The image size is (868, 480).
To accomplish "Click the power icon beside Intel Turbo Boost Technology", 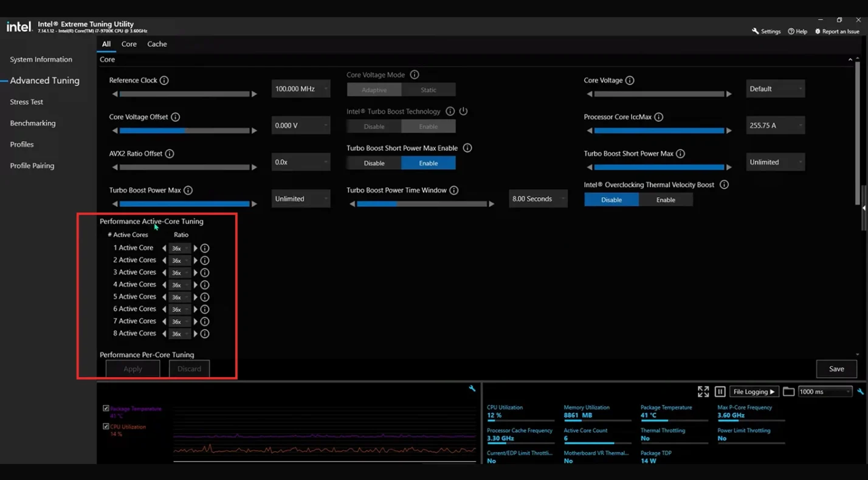I will [x=462, y=111].
